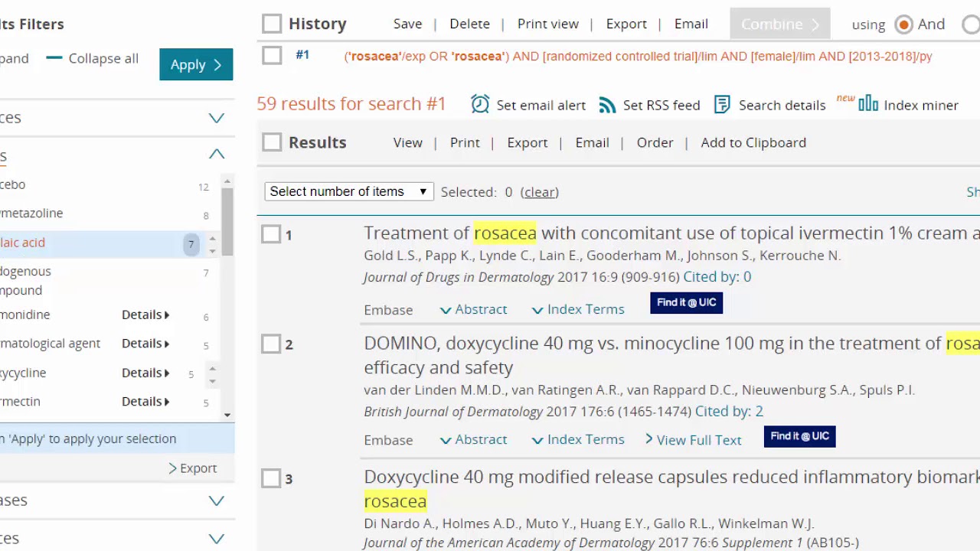Click Export link in filters panel
Viewport: 980px width, 551px height.
click(192, 468)
